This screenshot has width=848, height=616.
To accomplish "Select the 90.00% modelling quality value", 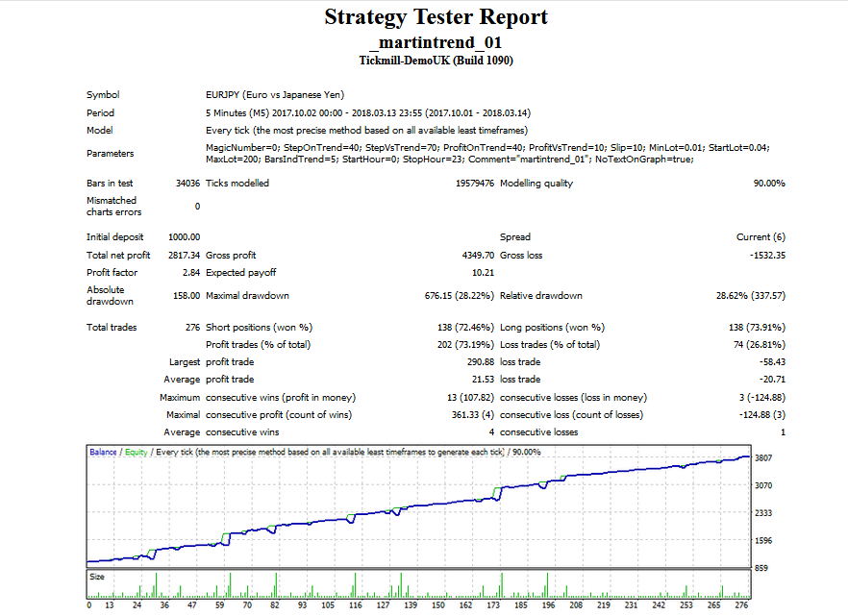I will 769,184.
